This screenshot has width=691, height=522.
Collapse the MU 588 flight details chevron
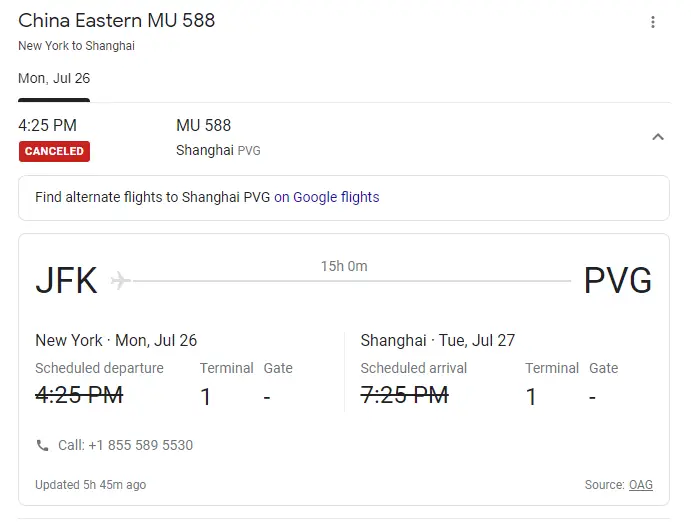(x=657, y=137)
